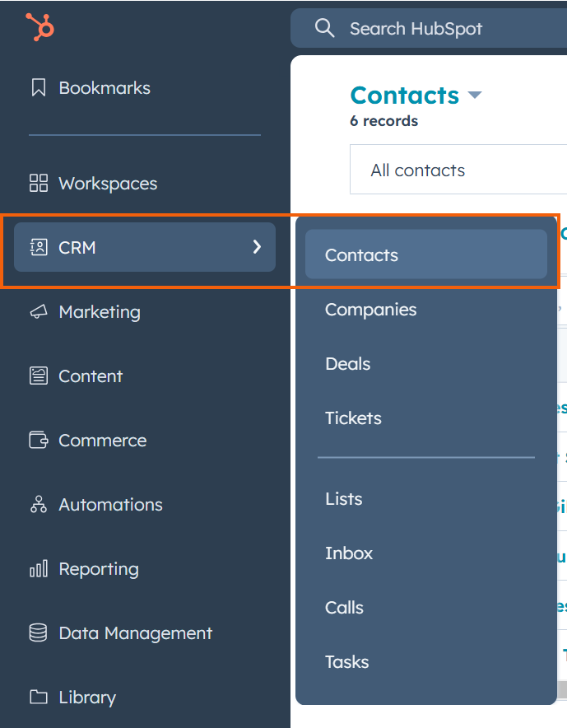Click the Workspaces grid icon

[39, 184]
